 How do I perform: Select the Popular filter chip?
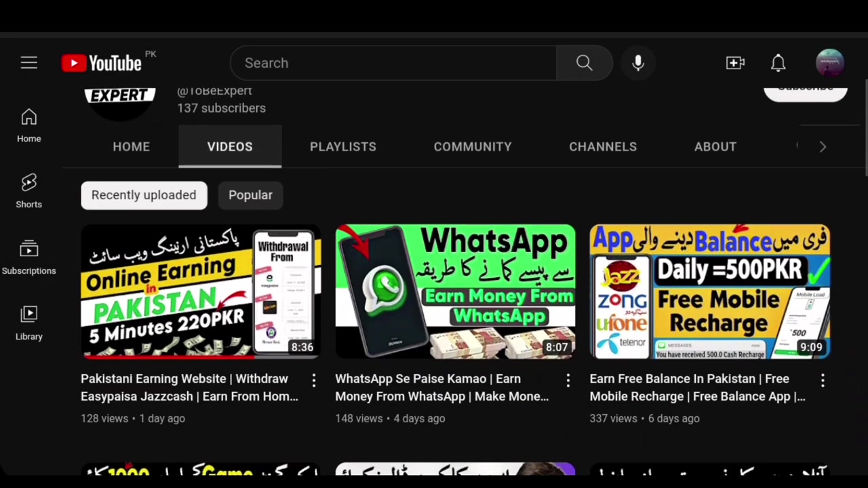pos(250,195)
